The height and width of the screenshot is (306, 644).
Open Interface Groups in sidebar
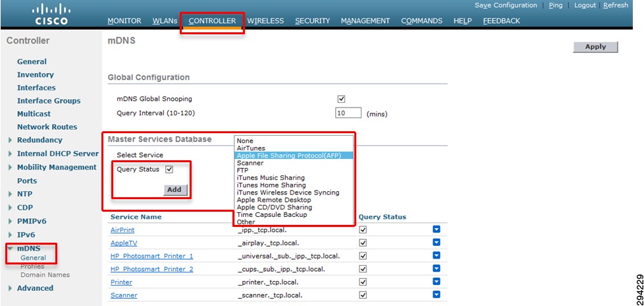pyautogui.click(x=49, y=101)
